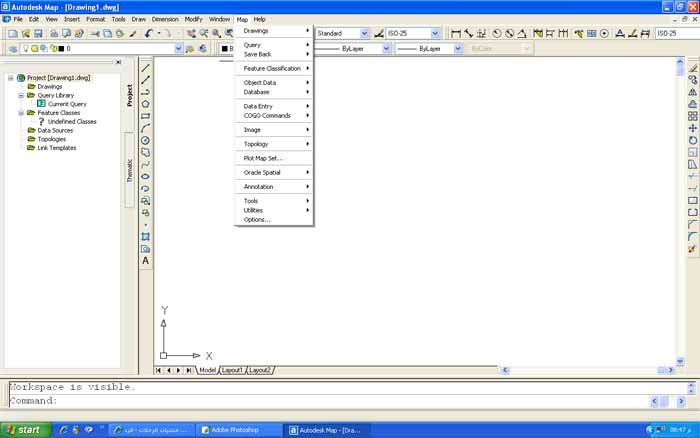Click the black layer color swatch
700x438 pixels.
[x=61, y=48]
